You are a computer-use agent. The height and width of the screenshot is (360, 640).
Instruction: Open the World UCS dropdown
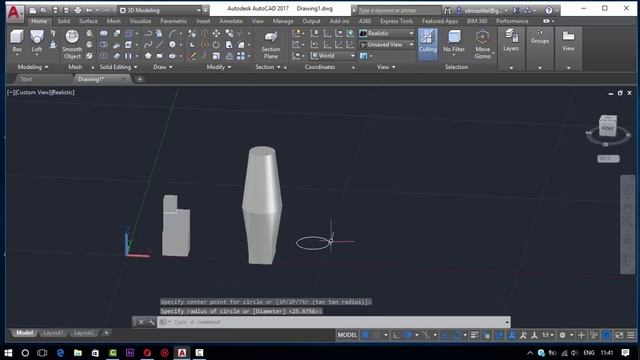333,56
